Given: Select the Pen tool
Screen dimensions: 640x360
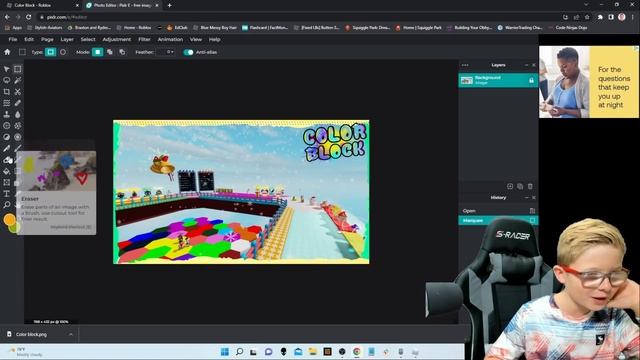Looking at the screenshot, I should [x=7, y=149].
